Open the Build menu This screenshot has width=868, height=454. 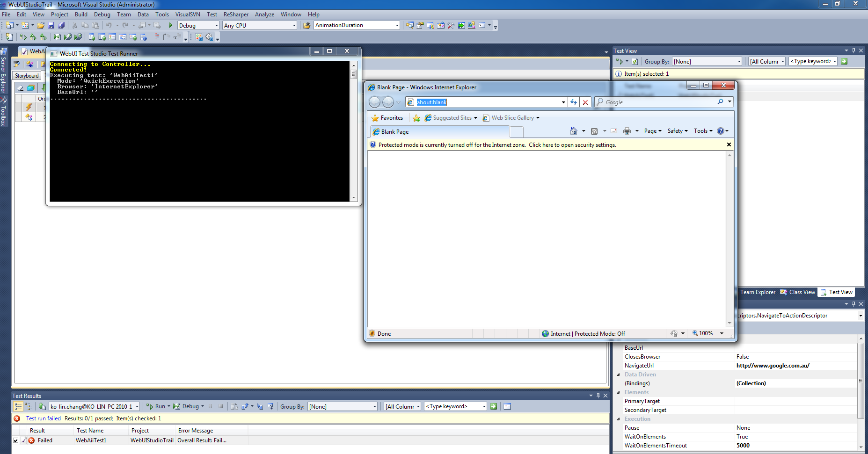tap(81, 14)
